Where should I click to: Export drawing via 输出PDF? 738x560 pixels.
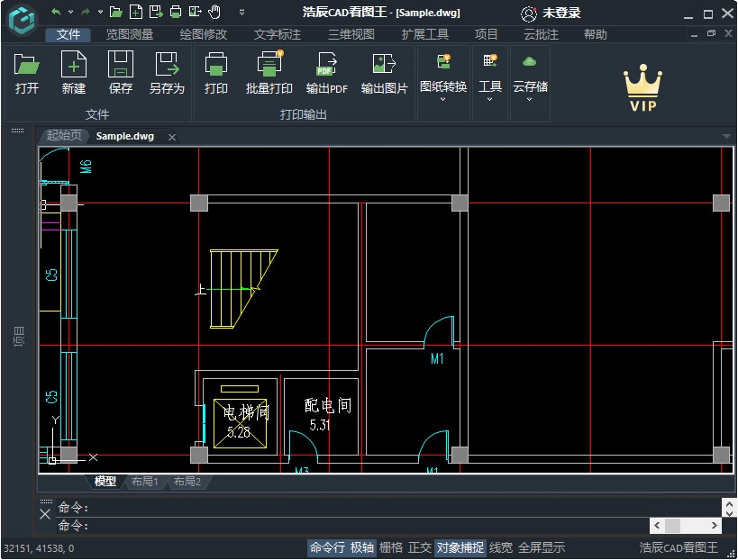tap(326, 74)
